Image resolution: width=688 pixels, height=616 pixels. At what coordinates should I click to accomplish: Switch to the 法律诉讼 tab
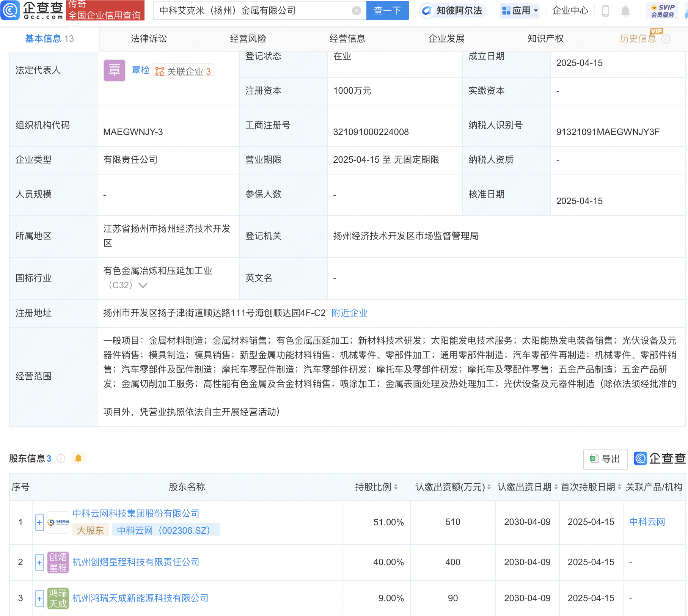point(149,39)
